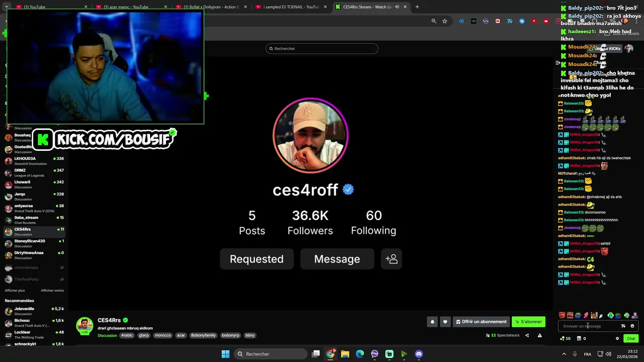Open the Discussion category link
This screenshot has width=644, height=362.
107,335
